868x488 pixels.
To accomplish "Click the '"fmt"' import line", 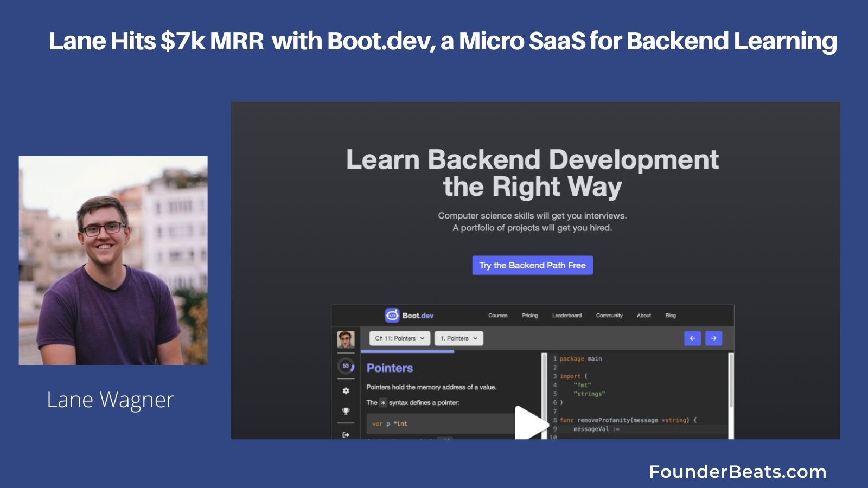I will pyautogui.click(x=582, y=385).
